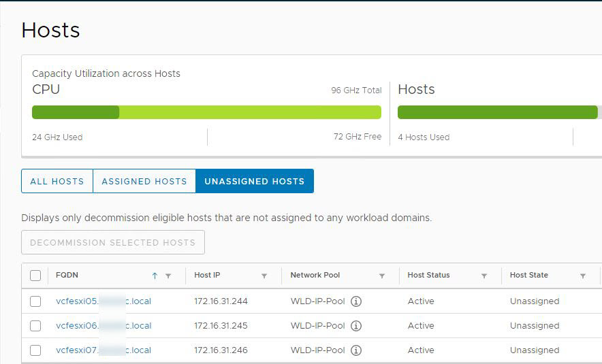Screen dimensions: 602x364
Task: Open the vcfesxi05 host FQDN link
Action: click(104, 301)
